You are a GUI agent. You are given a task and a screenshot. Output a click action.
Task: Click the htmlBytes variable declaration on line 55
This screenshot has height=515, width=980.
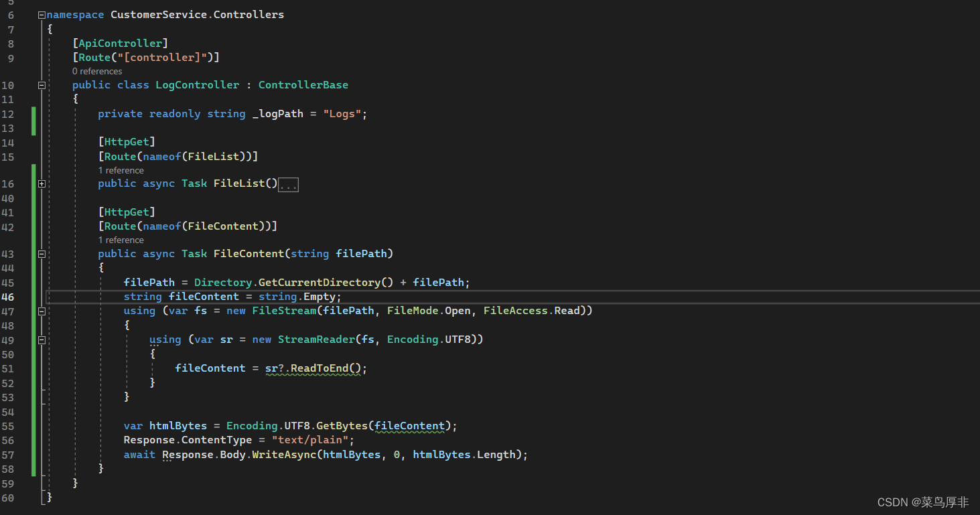point(178,426)
